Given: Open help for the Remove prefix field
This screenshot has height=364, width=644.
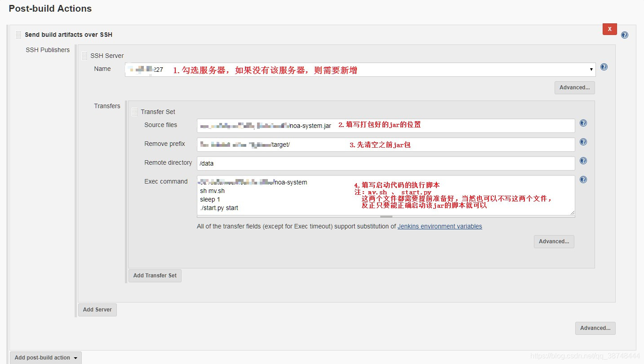Looking at the screenshot, I should click(583, 142).
